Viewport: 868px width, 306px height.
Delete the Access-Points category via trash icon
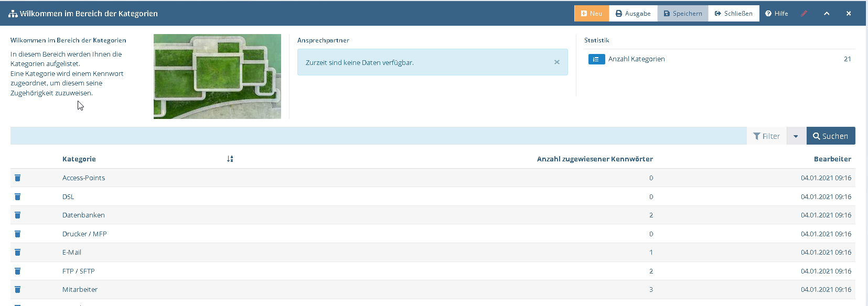pos(17,178)
